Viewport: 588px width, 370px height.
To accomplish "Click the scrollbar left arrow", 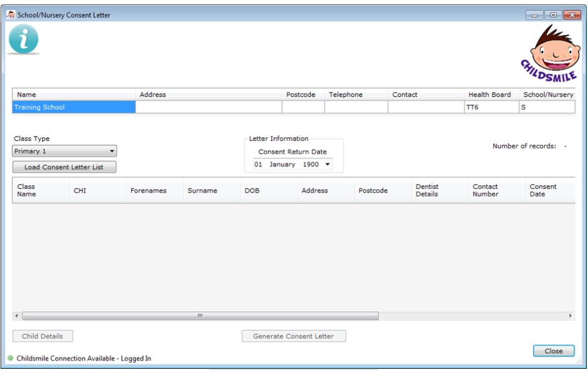I will click(17, 316).
